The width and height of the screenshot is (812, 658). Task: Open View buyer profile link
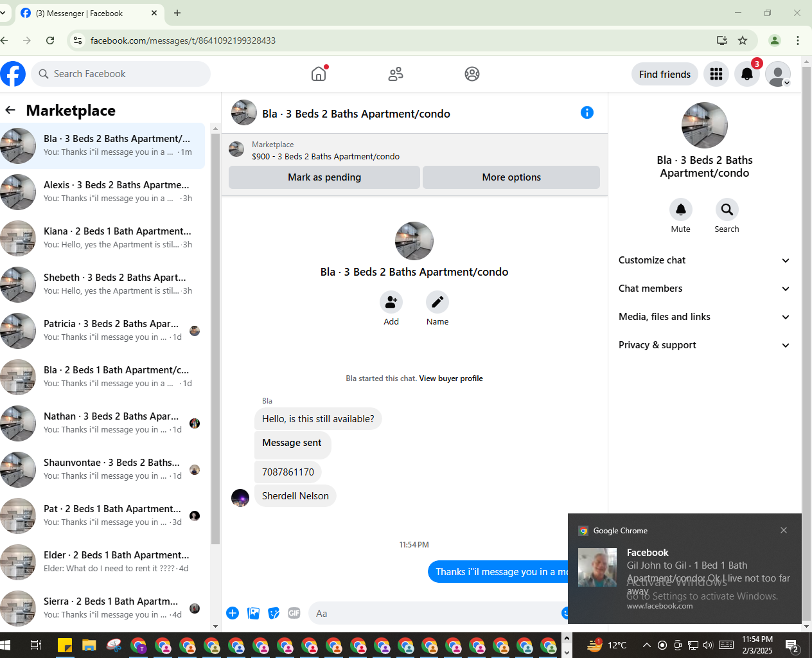(x=451, y=378)
